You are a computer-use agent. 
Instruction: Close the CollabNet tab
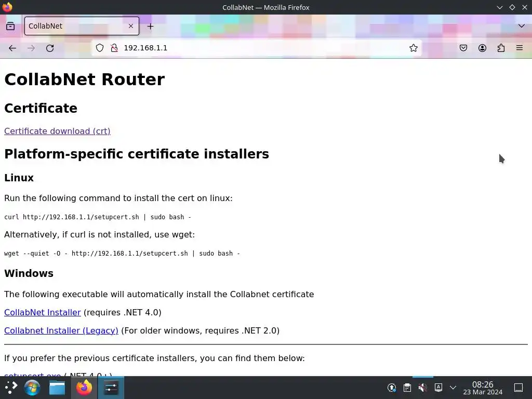coord(131,26)
